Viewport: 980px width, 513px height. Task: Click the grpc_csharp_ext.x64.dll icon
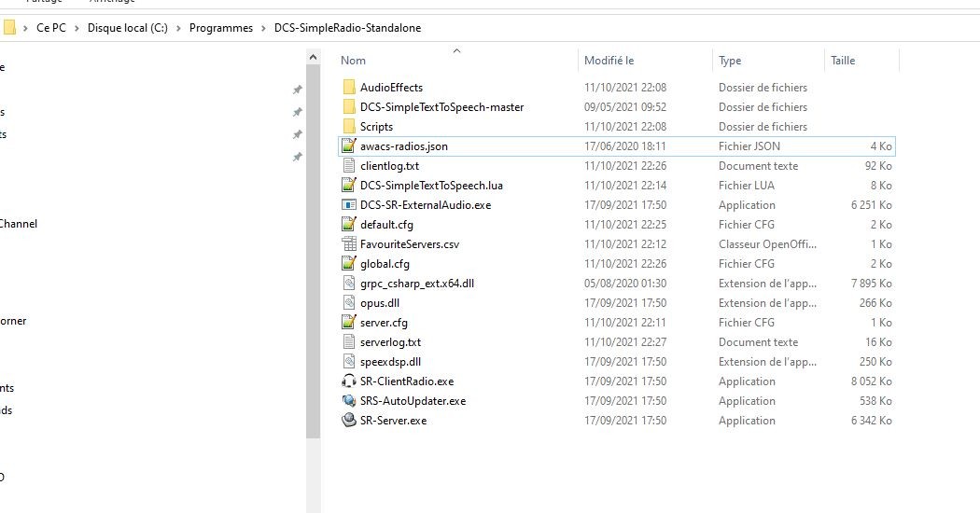tap(349, 283)
